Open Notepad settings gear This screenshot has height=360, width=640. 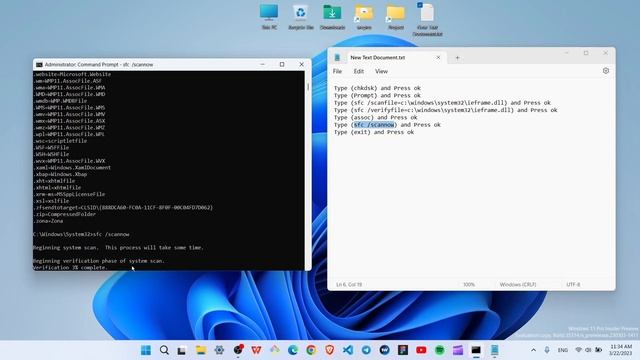tap(606, 71)
